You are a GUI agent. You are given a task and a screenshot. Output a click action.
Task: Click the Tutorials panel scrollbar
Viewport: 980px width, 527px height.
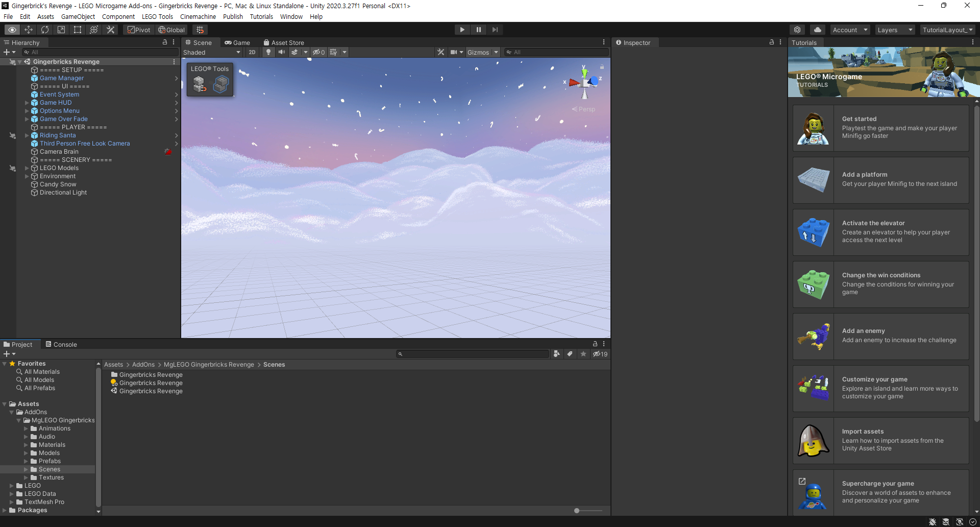(x=976, y=263)
